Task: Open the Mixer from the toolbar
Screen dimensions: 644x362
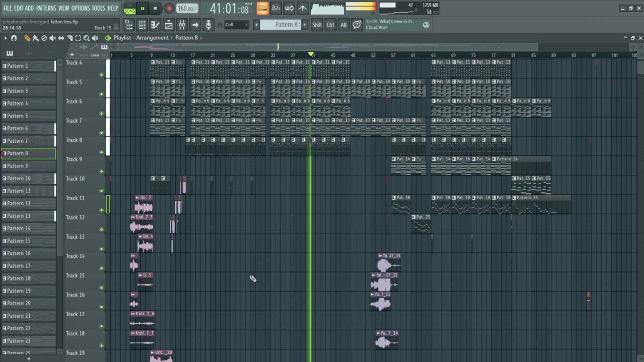Action: click(182, 25)
